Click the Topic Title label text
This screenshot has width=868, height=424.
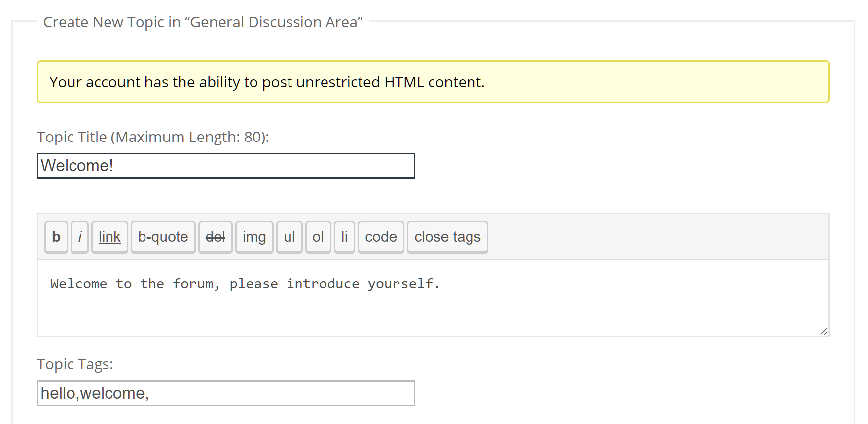pos(153,137)
